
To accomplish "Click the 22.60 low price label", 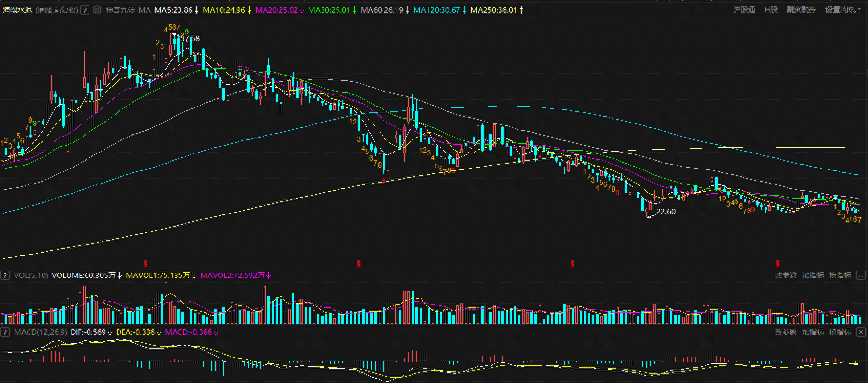I will (665, 212).
